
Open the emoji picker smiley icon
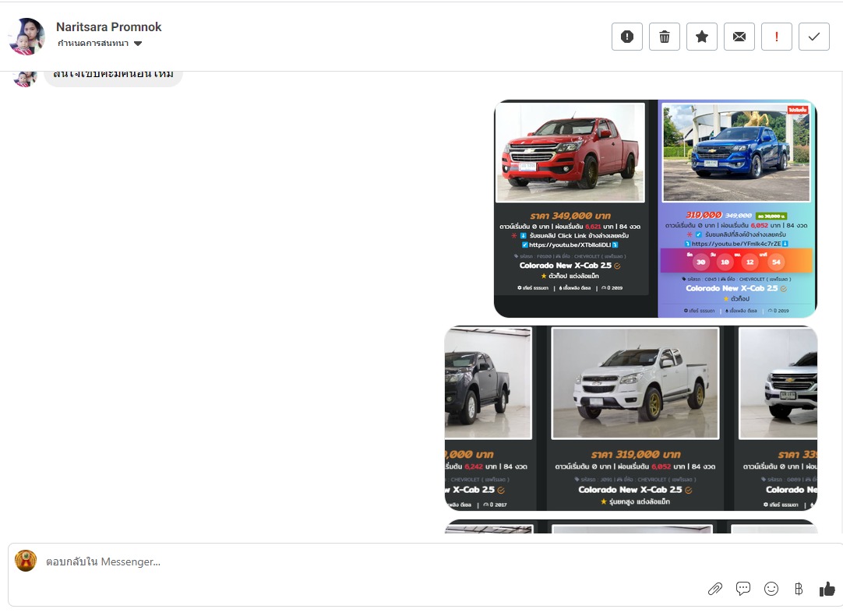771,589
